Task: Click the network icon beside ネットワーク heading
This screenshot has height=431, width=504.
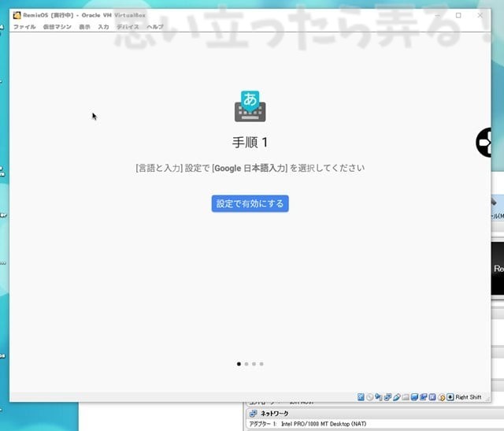Action: pyautogui.click(x=254, y=414)
